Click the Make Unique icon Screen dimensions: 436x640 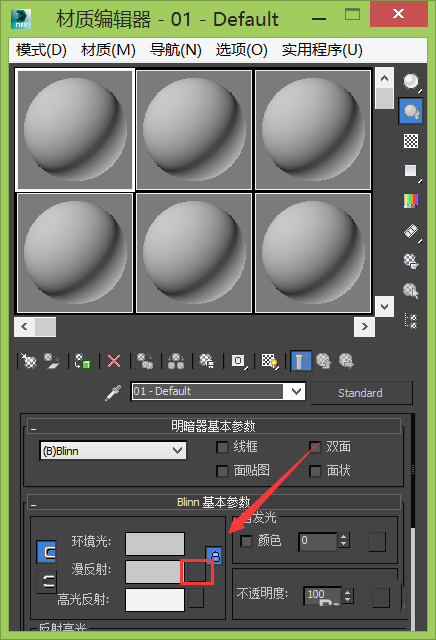point(176,361)
